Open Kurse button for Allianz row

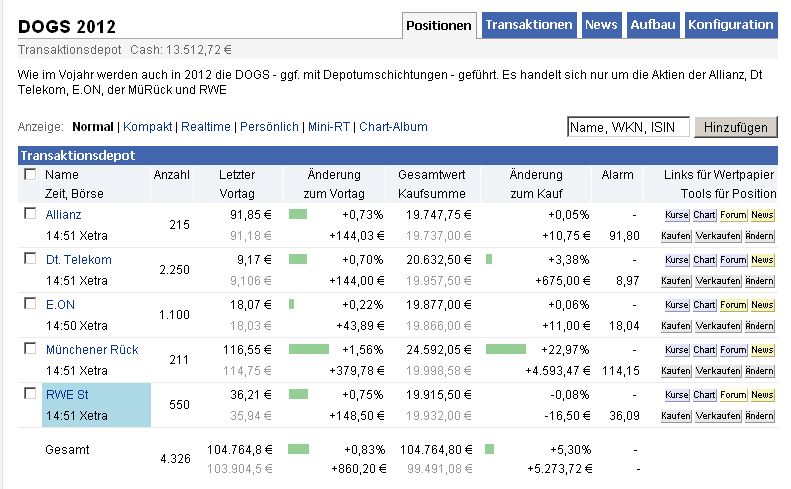pos(676,215)
